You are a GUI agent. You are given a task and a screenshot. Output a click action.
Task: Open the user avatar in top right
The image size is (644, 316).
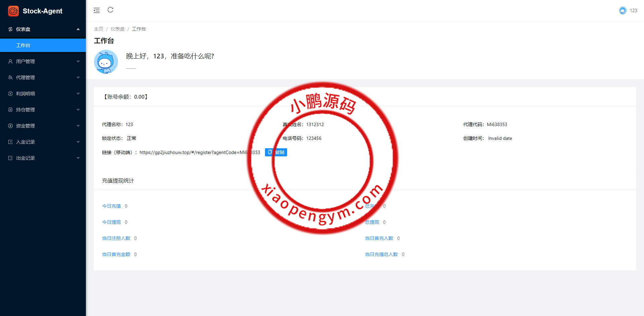(623, 10)
